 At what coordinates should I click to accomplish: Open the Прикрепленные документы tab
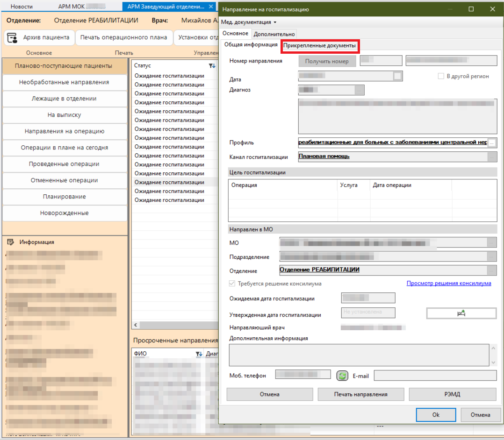point(319,46)
